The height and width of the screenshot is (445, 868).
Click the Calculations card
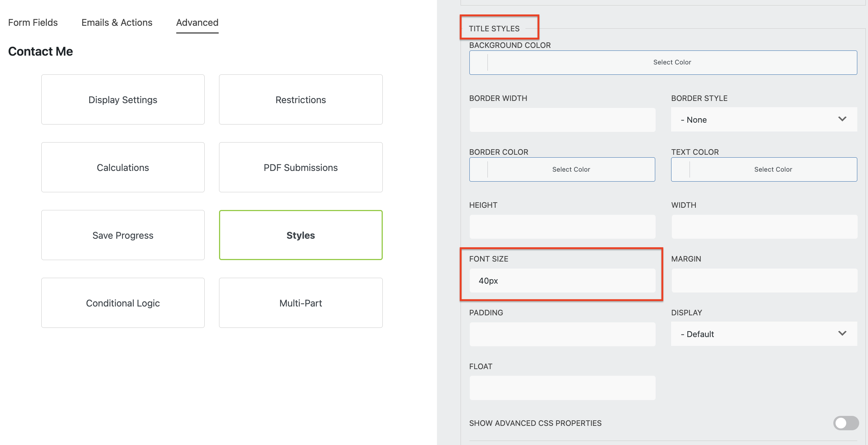tap(123, 168)
